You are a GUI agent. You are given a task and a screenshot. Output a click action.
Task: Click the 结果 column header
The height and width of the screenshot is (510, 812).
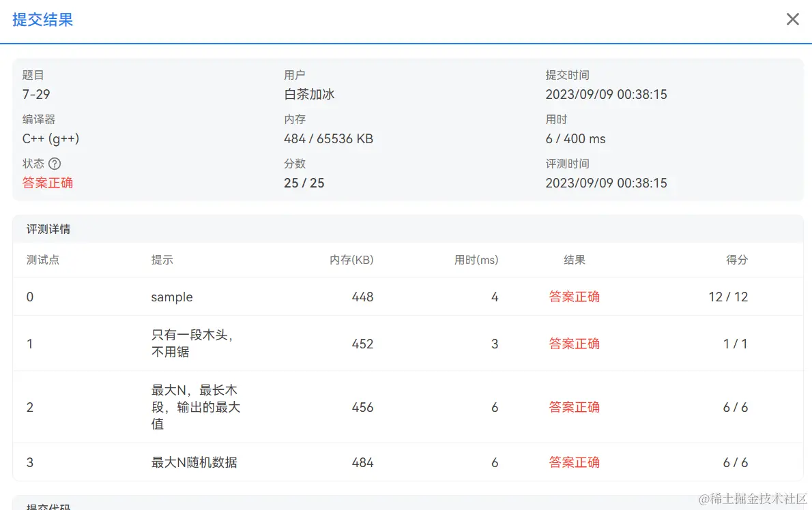pyautogui.click(x=575, y=260)
